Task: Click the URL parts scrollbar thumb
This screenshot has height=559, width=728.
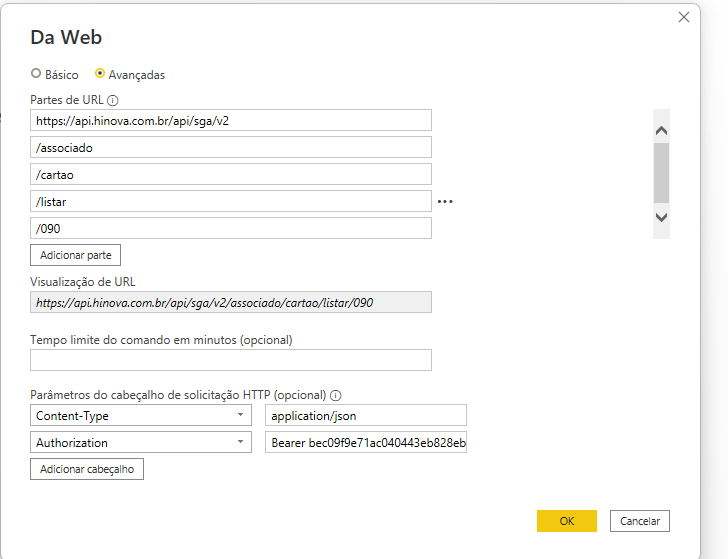Action: (661, 173)
